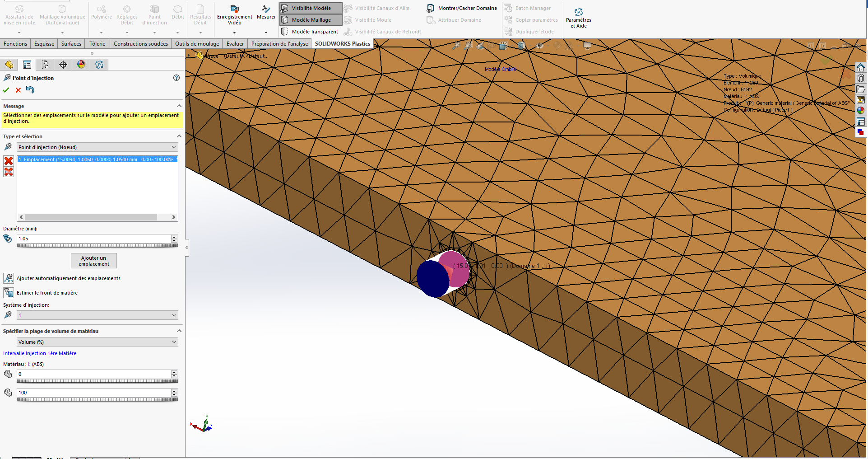The image size is (868, 459).
Task: Increase Diamètre with spinner up arrow
Action: point(174,236)
